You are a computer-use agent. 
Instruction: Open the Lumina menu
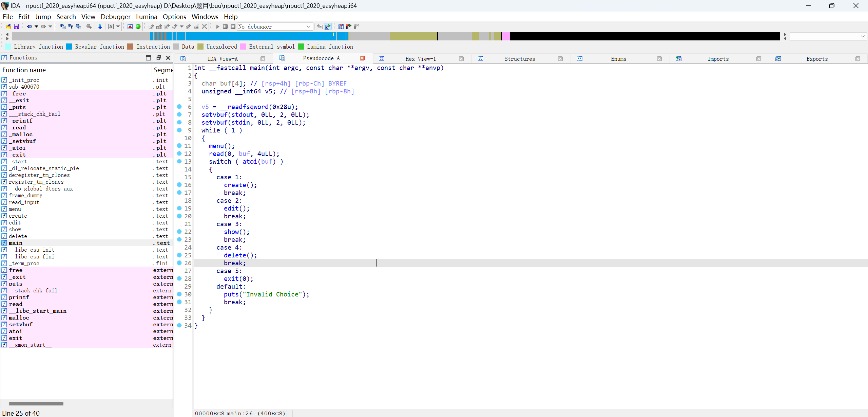147,17
